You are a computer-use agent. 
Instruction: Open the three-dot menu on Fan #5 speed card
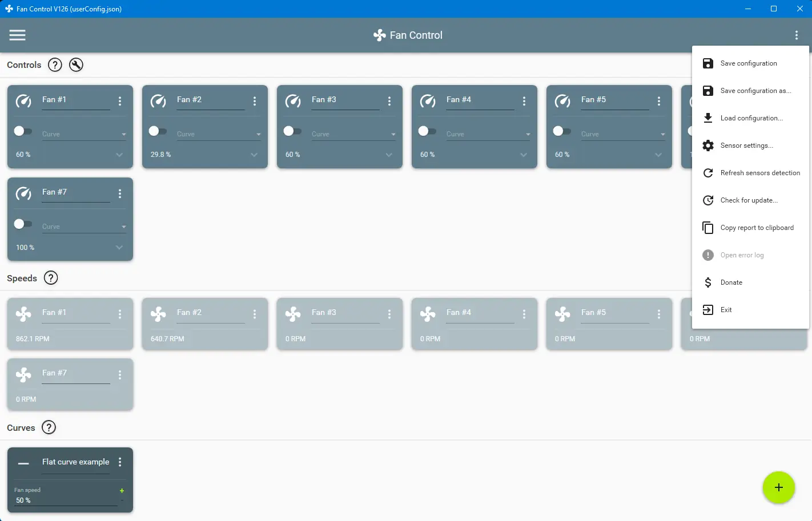tap(659, 314)
